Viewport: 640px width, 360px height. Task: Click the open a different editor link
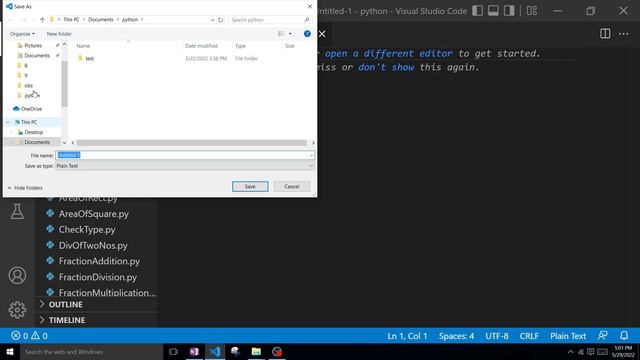coord(389,53)
